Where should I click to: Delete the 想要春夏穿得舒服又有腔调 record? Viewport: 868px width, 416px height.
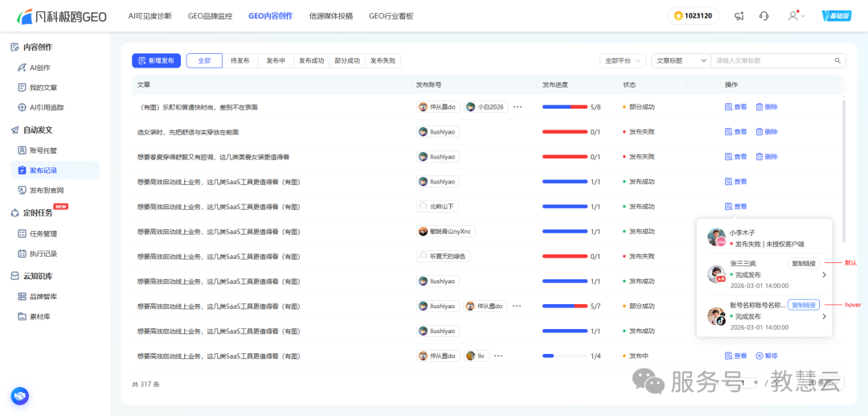point(767,157)
